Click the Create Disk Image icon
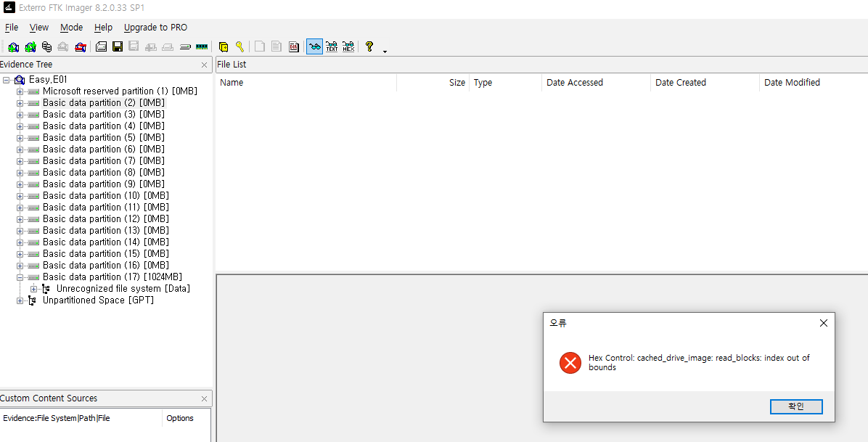 [x=101, y=47]
